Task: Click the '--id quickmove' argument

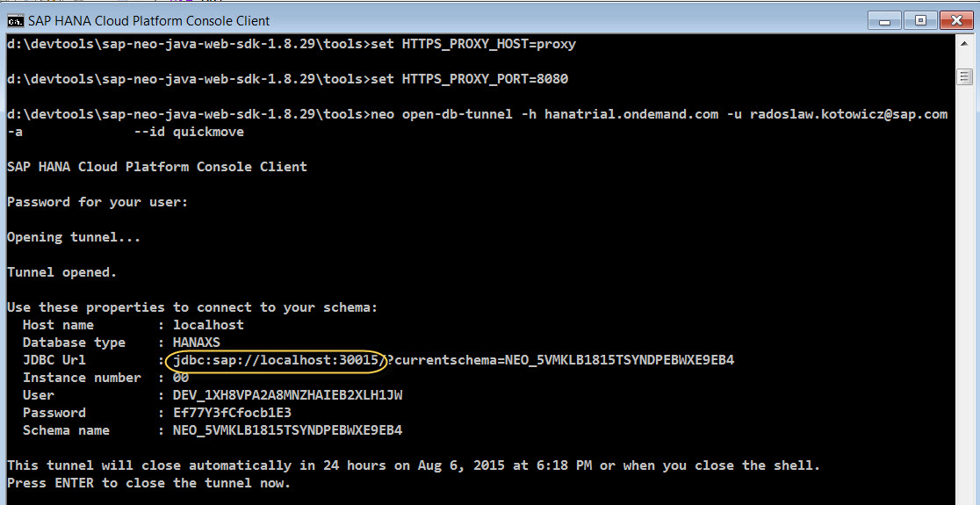Action: (x=190, y=132)
